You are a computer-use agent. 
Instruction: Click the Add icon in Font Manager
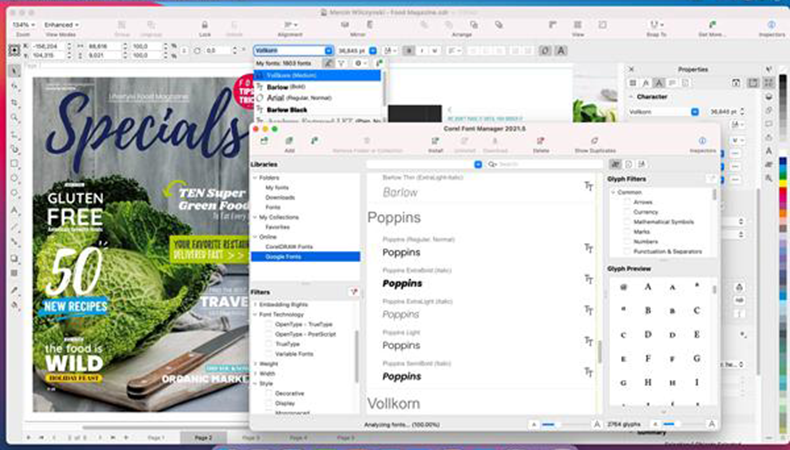pos(289,141)
